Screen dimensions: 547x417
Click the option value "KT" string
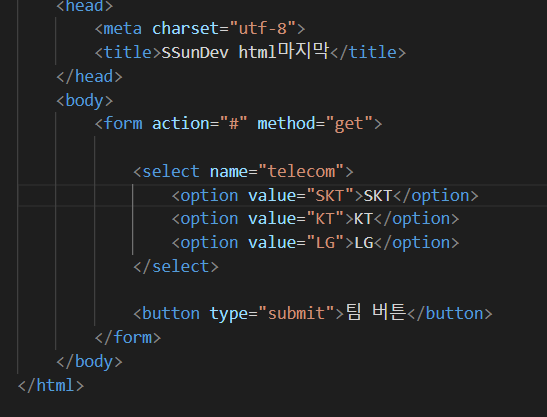pos(325,219)
